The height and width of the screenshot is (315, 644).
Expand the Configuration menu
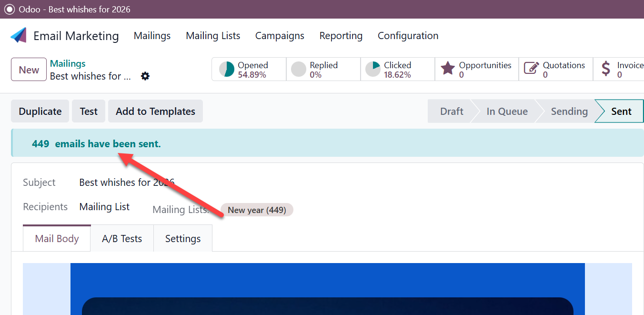(408, 36)
